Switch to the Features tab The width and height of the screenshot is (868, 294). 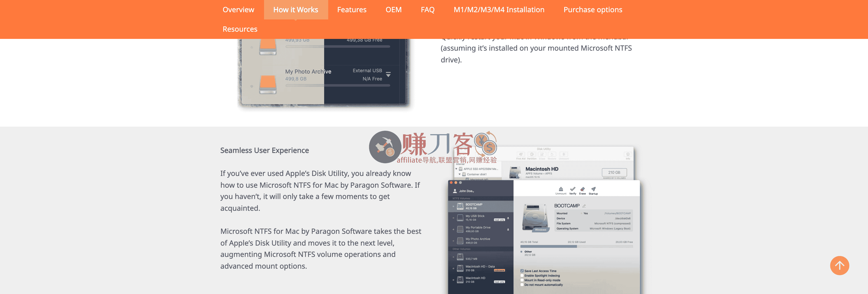tap(351, 9)
